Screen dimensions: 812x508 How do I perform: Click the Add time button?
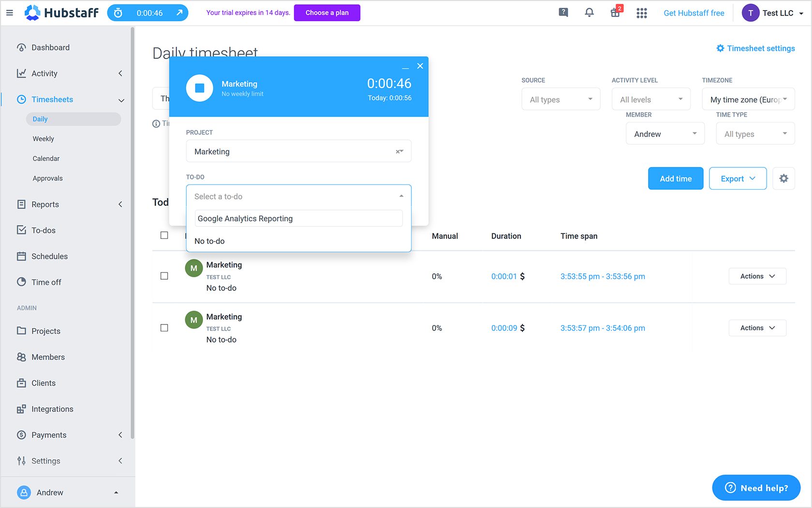675,178
